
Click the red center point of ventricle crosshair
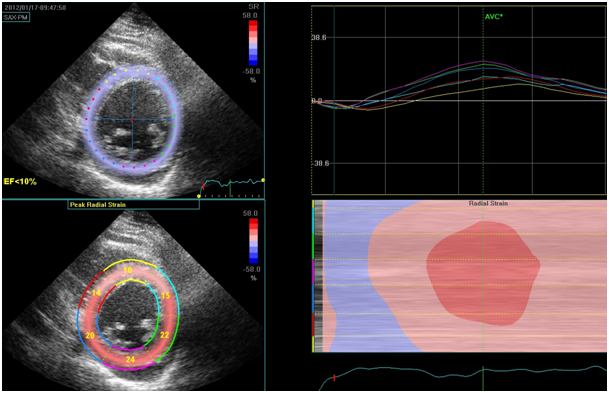pos(132,119)
